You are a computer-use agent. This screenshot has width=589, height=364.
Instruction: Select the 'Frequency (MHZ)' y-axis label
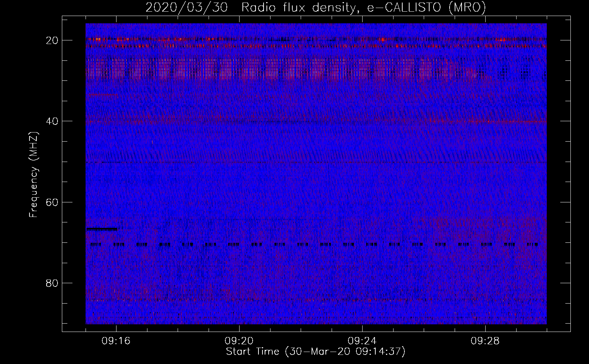(x=33, y=175)
